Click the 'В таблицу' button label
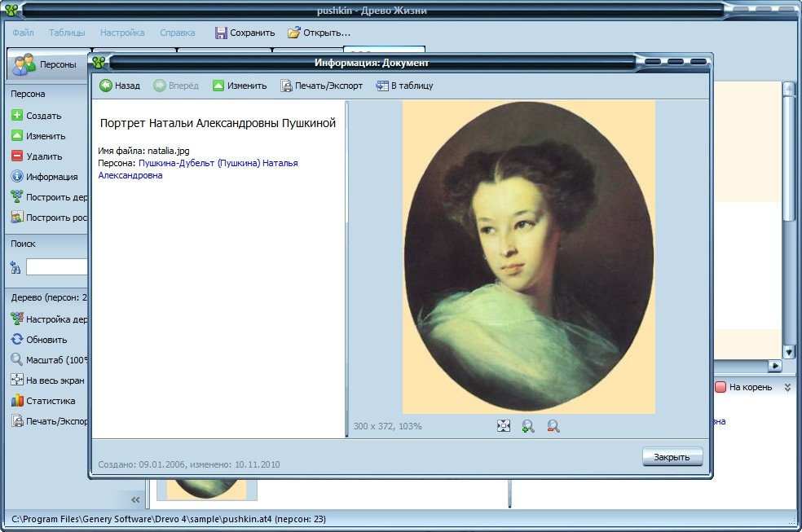This screenshot has height=532, width=802. point(412,86)
